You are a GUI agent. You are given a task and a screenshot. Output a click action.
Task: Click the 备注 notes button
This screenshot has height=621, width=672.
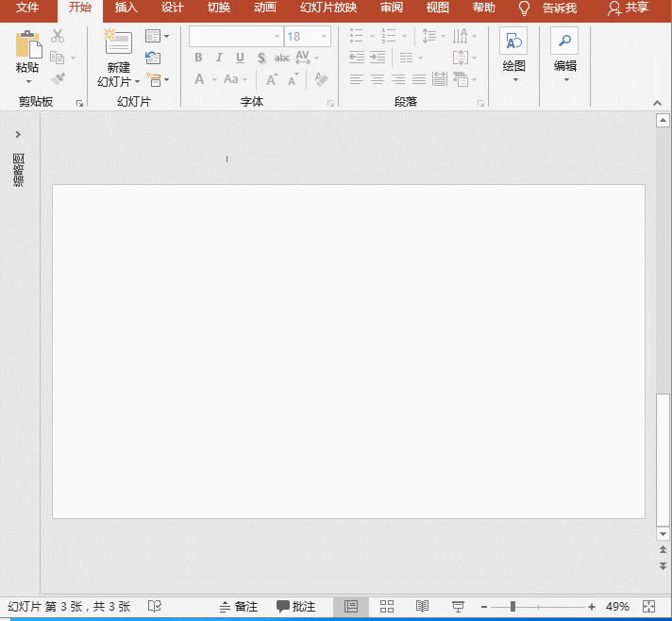pos(239,607)
